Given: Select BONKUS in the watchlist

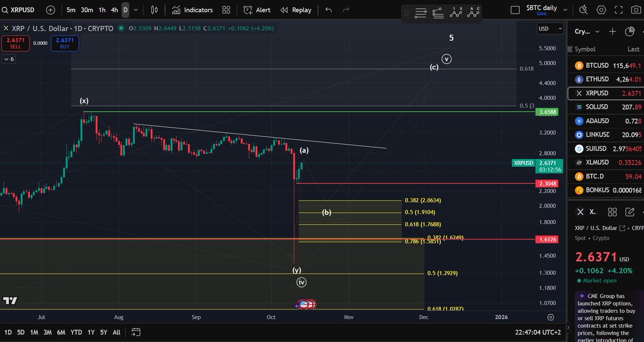Looking at the screenshot, I should [606, 190].
